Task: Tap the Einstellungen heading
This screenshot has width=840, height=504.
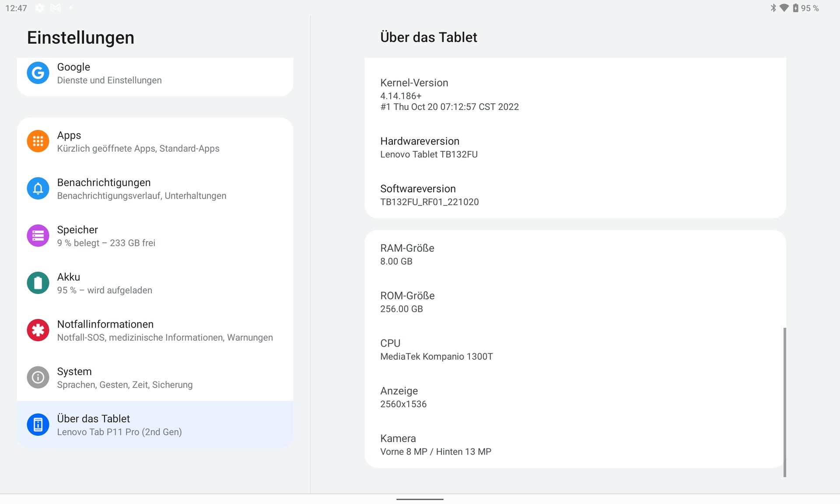Action: [x=80, y=38]
